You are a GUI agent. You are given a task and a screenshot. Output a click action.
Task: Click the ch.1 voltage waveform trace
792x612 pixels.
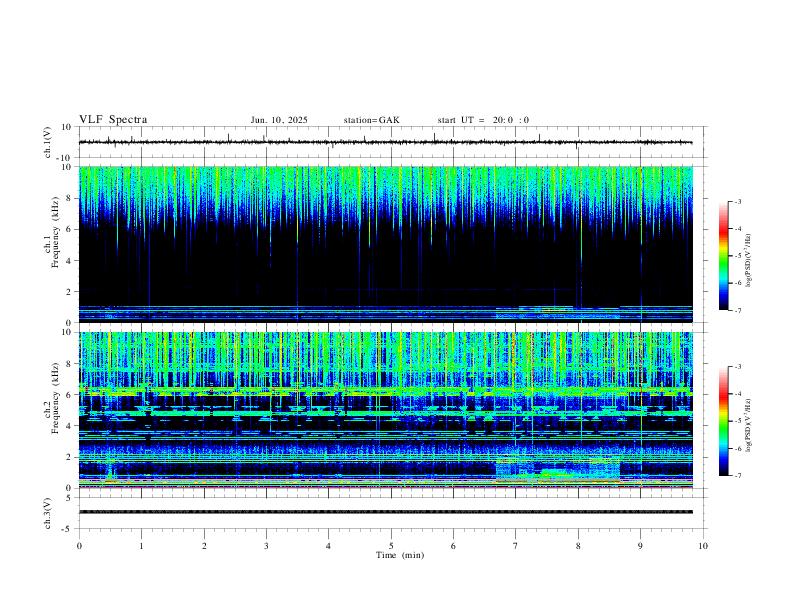[x=385, y=142]
